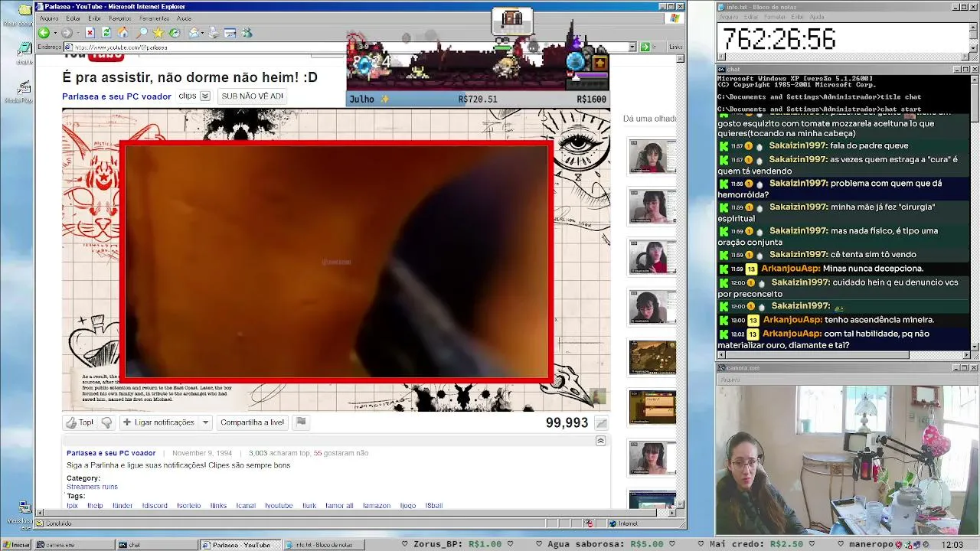Click the Julho donation goal progress bar
The image size is (980, 551).
coord(478,99)
